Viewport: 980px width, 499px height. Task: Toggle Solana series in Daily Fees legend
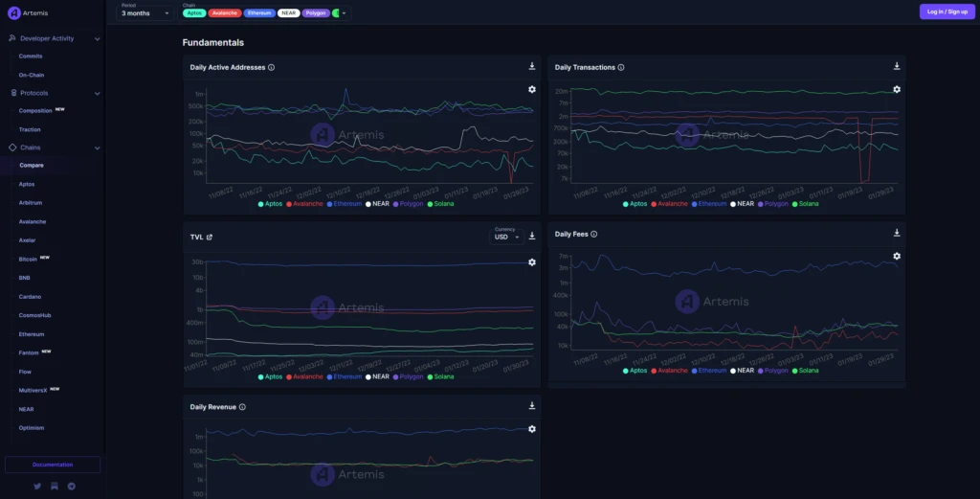[x=805, y=371]
